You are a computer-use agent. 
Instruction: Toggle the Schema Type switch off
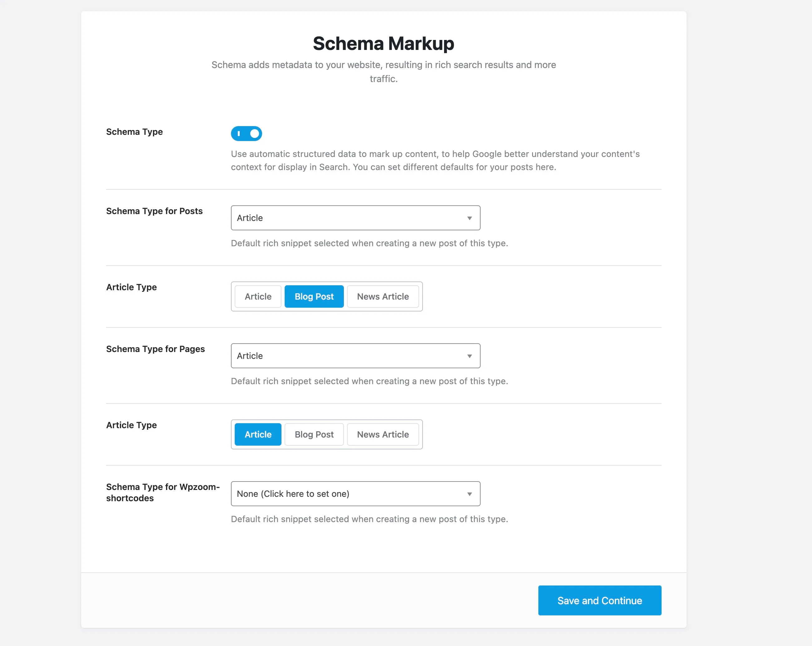click(246, 133)
